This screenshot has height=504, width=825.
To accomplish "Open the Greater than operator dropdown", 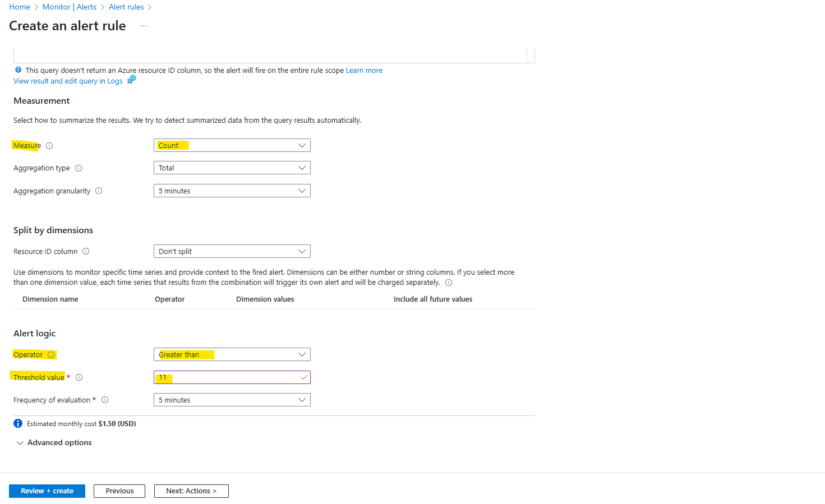I will 232,354.
